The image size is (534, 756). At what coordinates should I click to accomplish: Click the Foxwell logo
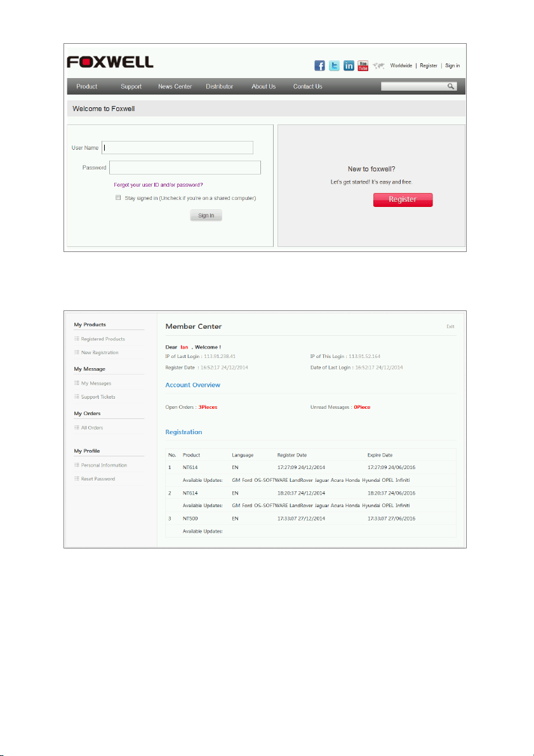click(x=110, y=62)
